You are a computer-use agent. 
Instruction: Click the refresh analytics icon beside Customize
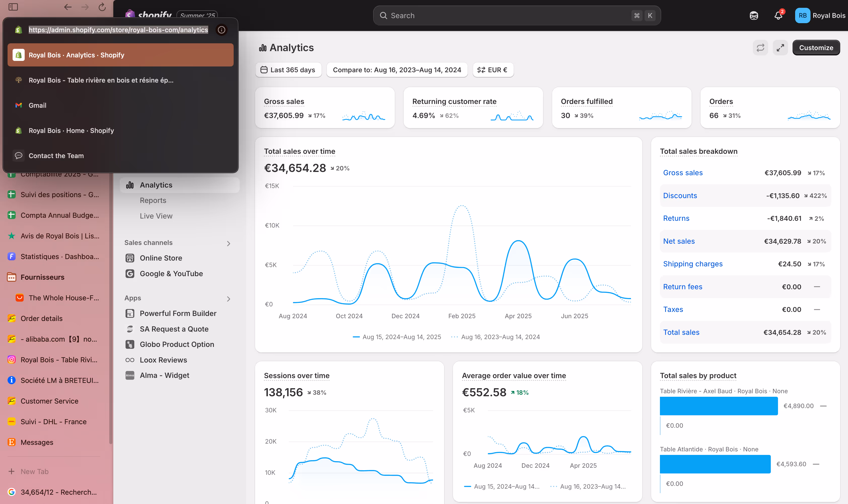pos(760,48)
